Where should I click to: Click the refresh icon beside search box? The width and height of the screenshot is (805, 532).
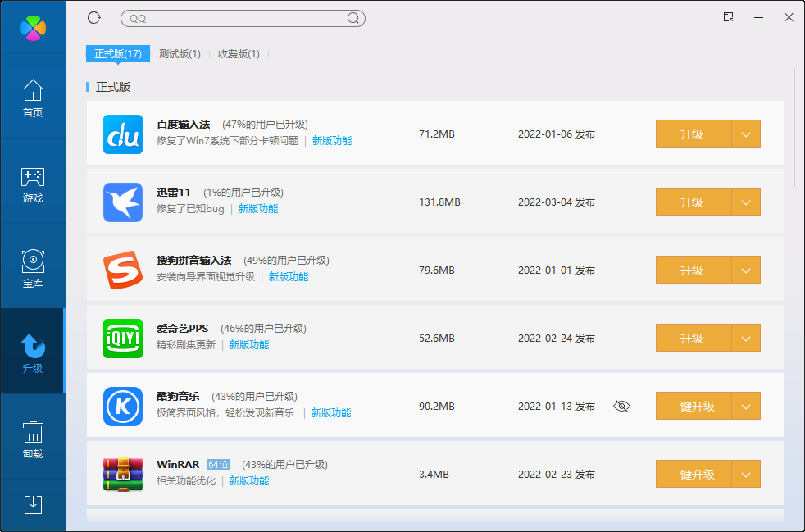[x=94, y=18]
